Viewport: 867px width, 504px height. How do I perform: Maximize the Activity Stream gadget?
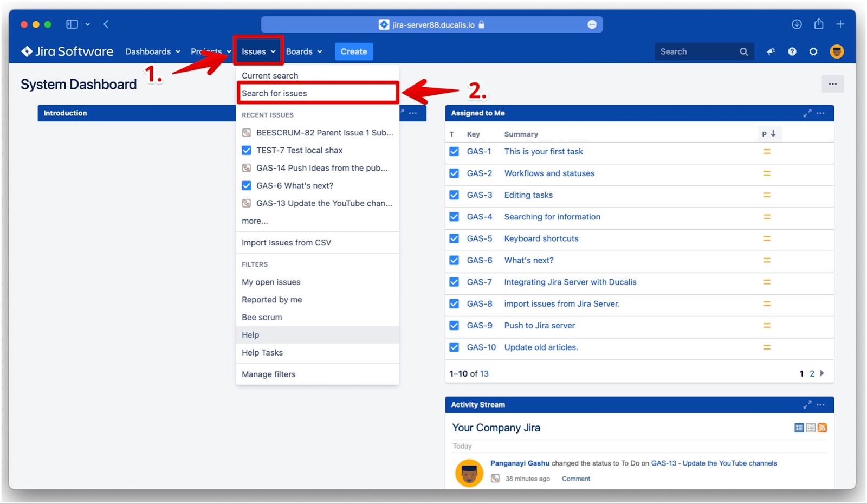point(807,405)
